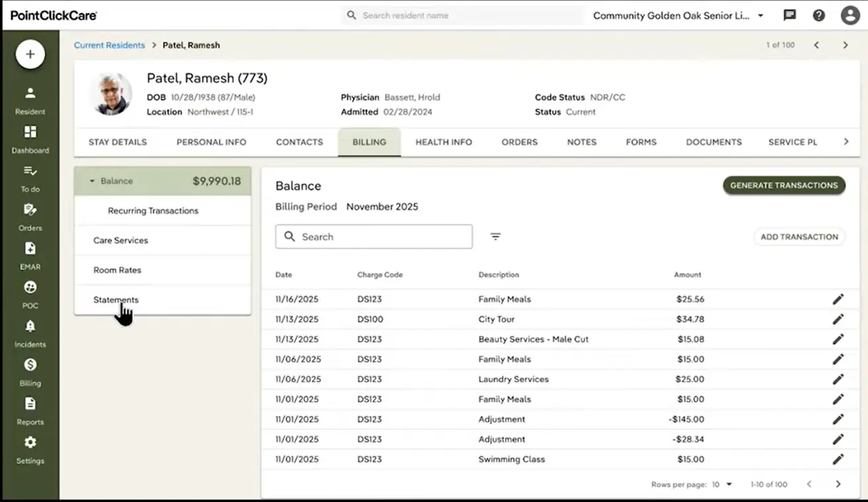Click the Description column header
This screenshot has height=502, width=868.
click(x=499, y=274)
